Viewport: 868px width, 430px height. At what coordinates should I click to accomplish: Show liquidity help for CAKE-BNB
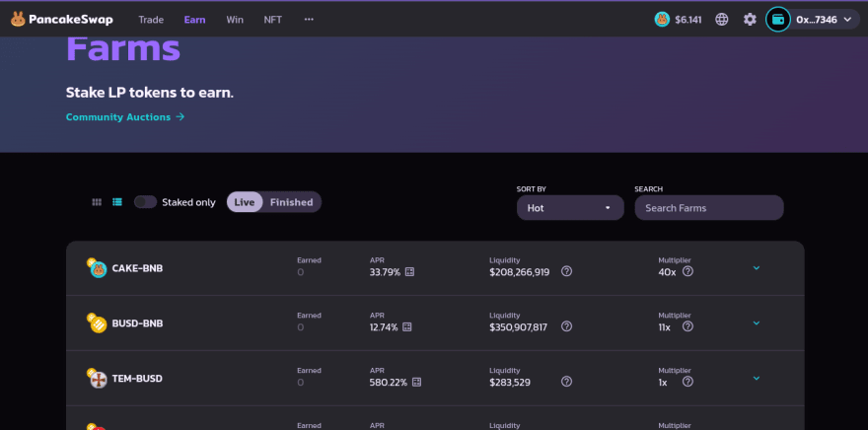click(566, 271)
